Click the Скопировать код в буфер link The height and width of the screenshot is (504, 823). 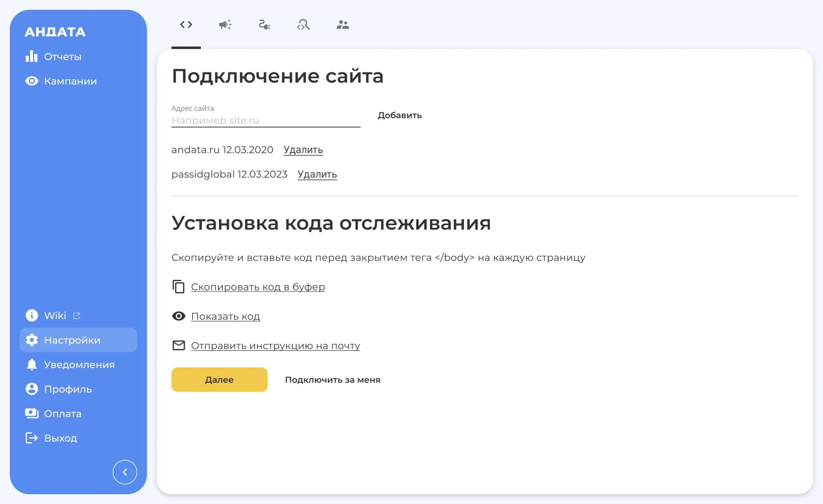258,287
